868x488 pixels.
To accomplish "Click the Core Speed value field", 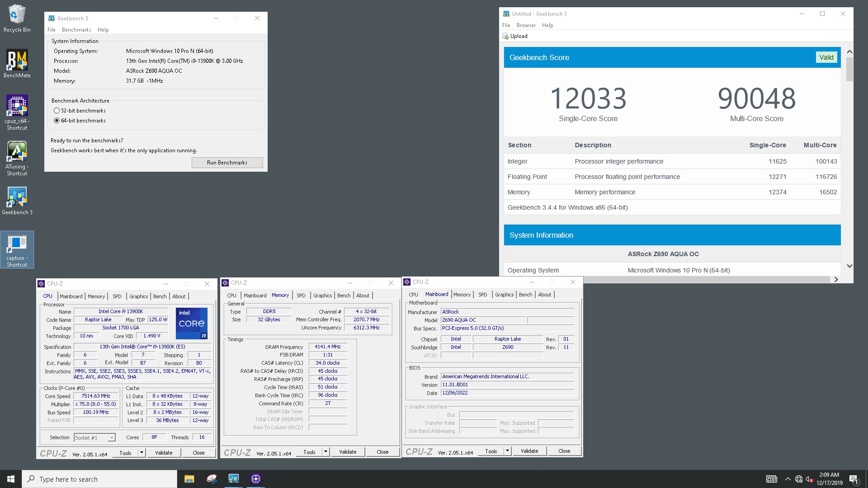I will coord(96,396).
